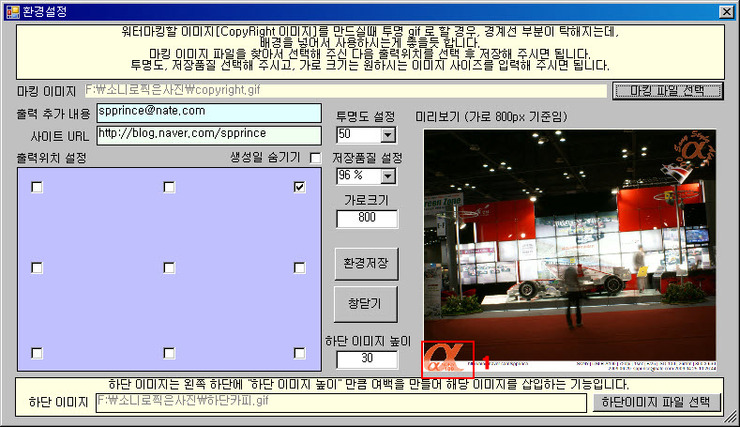The image size is (740, 427).
Task: Click the 마킹 파일 선택 button
Action: point(667,91)
